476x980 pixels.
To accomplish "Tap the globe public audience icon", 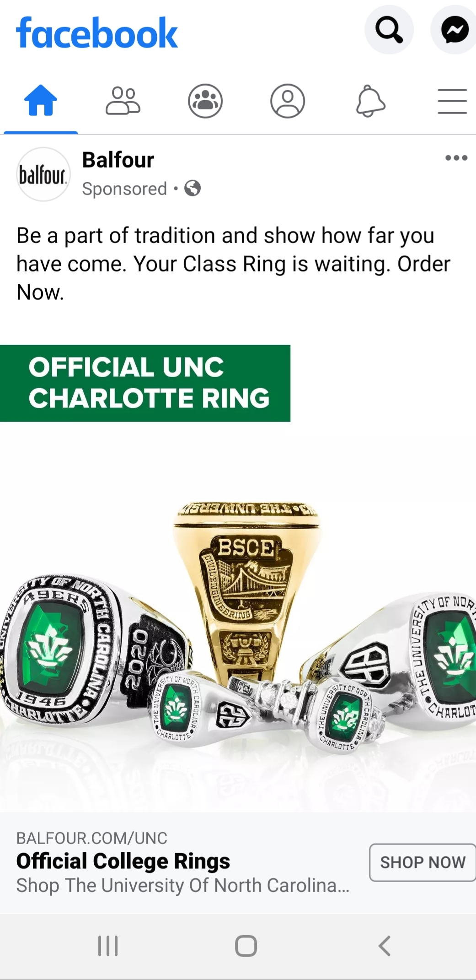I will [x=193, y=188].
